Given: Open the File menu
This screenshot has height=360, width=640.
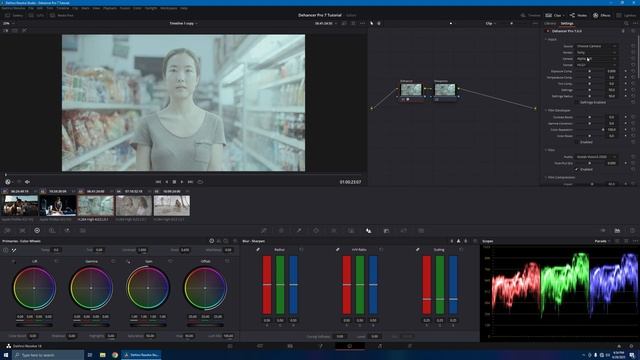Looking at the screenshot, I should tap(31, 8).
